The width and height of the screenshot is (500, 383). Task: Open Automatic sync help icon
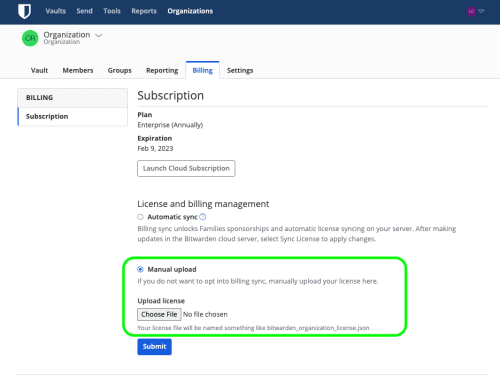[x=202, y=217]
